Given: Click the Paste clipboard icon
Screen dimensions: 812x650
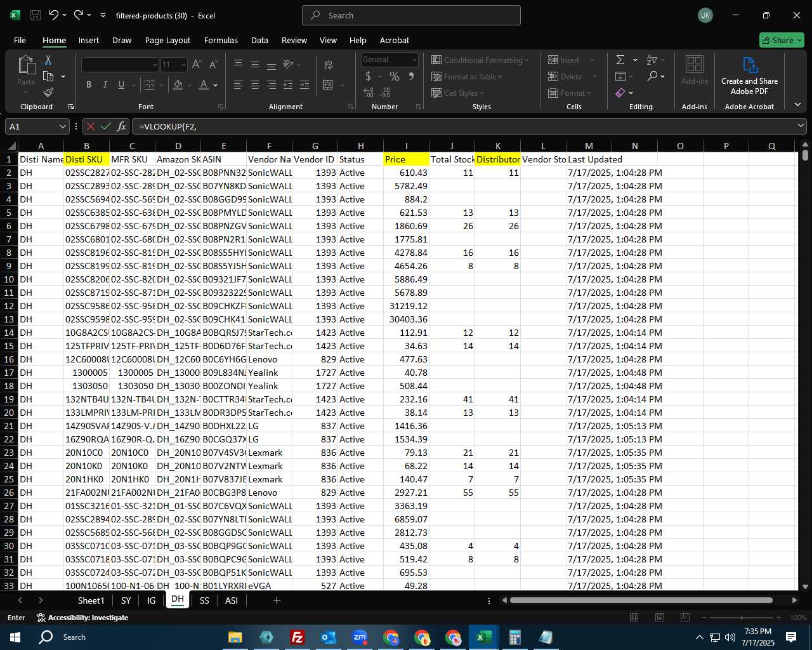Looking at the screenshot, I should [x=27, y=65].
